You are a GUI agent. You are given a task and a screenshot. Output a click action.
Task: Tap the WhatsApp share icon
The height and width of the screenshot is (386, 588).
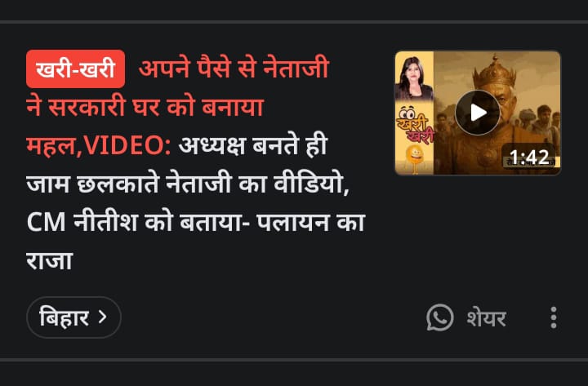pos(439,317)
